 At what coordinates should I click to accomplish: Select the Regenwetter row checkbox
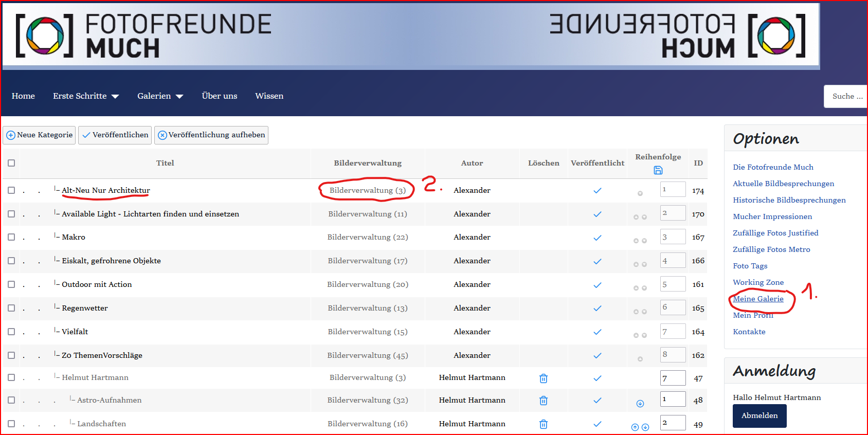[11, 308]
